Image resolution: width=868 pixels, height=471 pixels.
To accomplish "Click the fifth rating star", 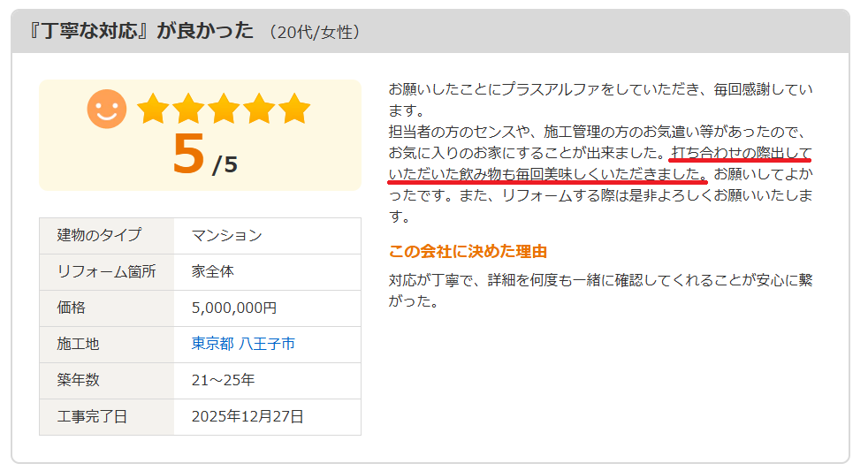I will tap(294, 109).
